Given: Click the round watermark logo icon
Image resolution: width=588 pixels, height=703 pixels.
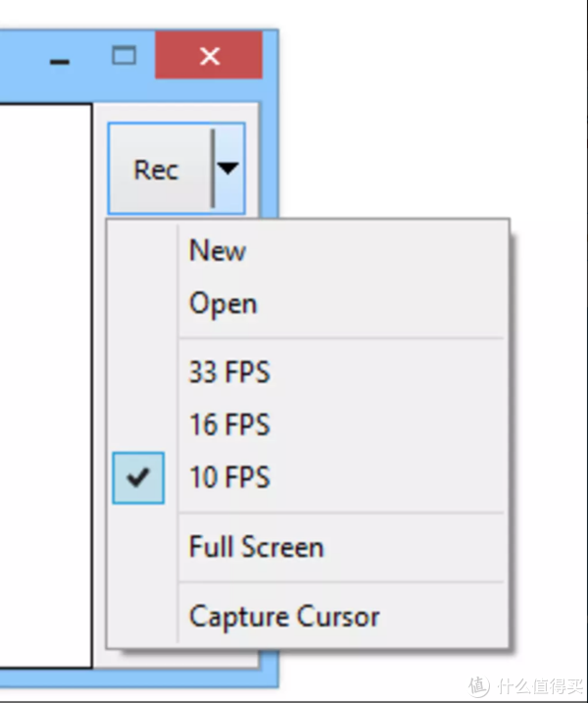Looking at the screenshot, I should point(478,683).
